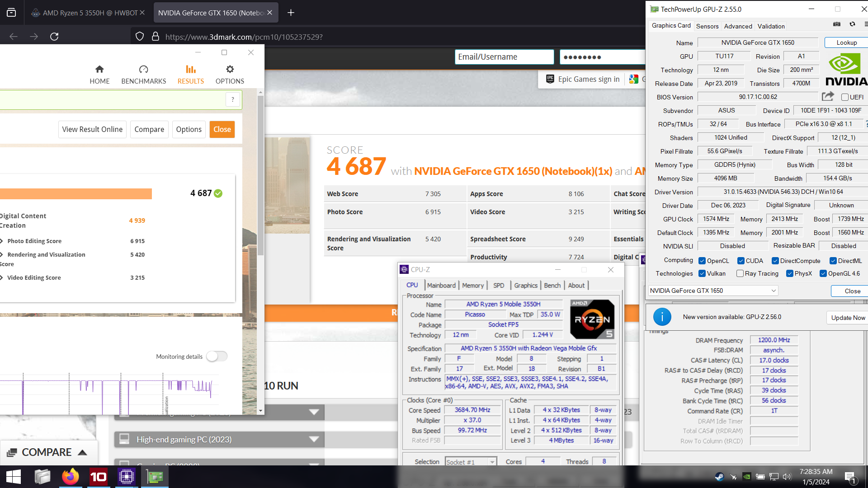Click the question mark help button
Screen dimensions: 868x488
click(233, 99)
